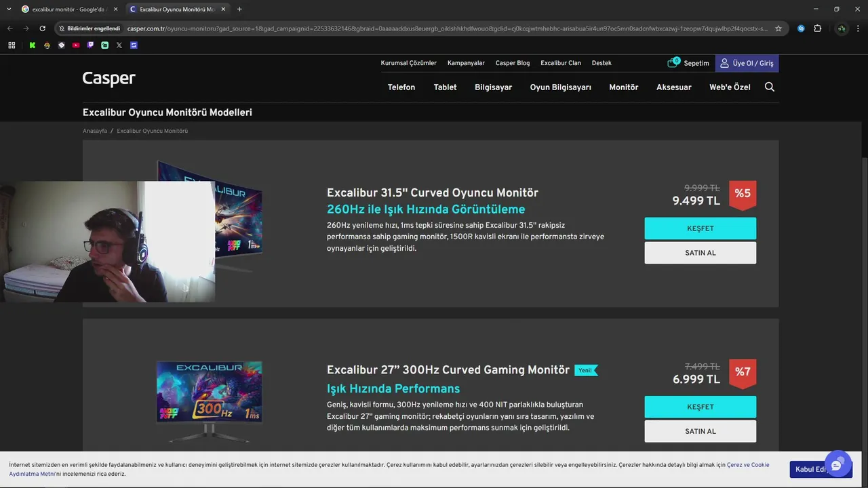Open the Oyun Bilgisayarı menu
The width and height of the screenshot is (868, 488).
(561, 87)
